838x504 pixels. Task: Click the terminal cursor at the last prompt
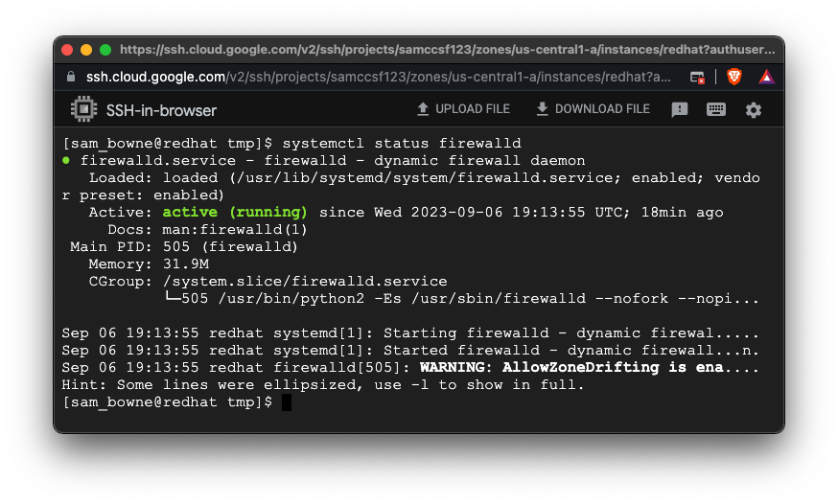[x=286, y=402]
